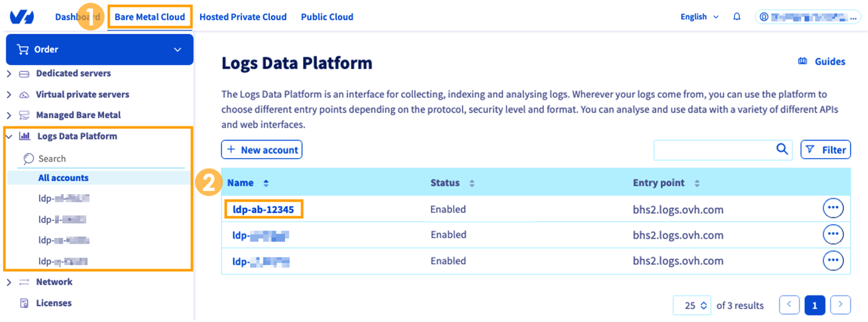Image resolution: width=868 pixels, height=322 pixels.
Task: Expand the Network section
Action: [9, 282]
